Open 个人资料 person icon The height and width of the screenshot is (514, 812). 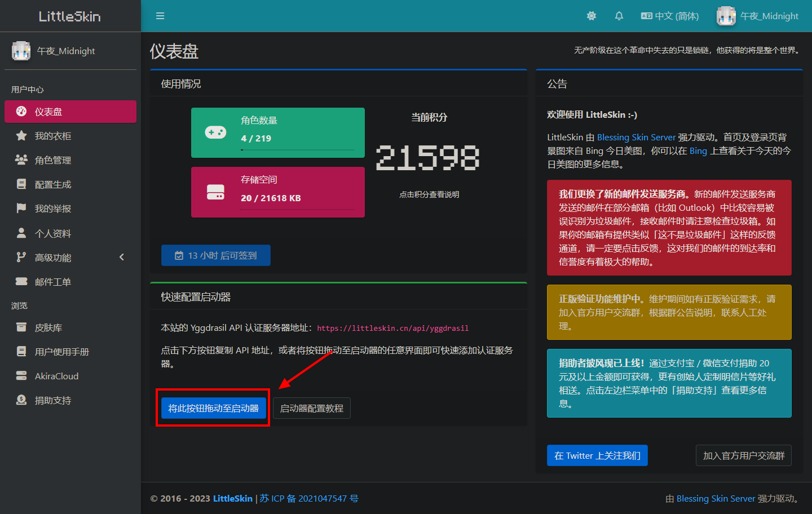point(21,233)
